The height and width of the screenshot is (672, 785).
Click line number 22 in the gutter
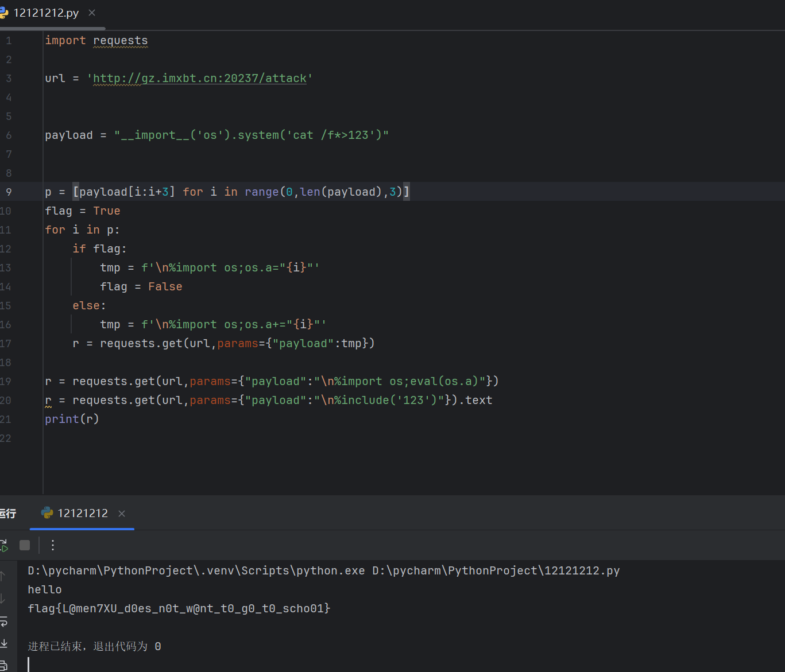(6, 438)
